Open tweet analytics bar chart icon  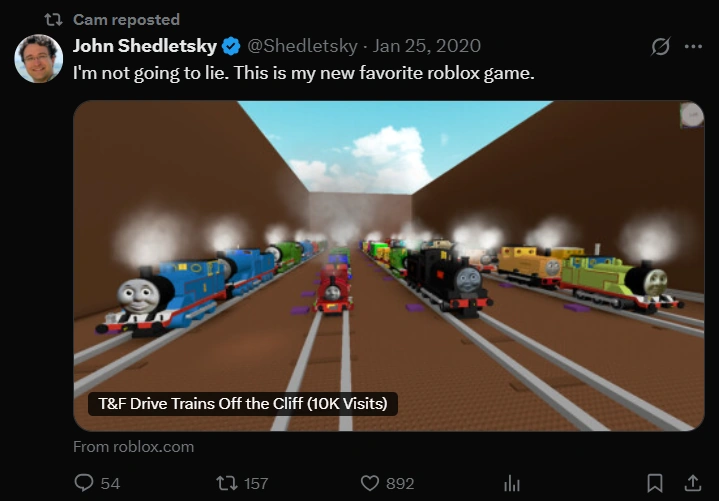512,483
